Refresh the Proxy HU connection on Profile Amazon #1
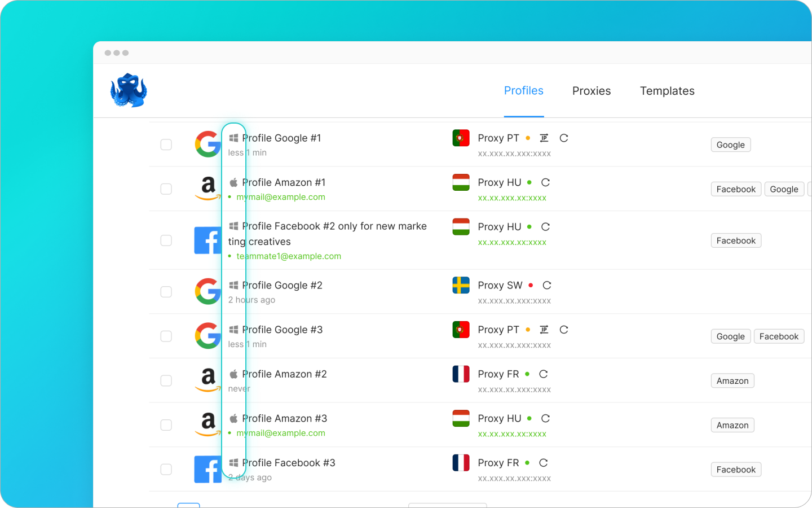 pyautogui.click(x=545, y=182)
